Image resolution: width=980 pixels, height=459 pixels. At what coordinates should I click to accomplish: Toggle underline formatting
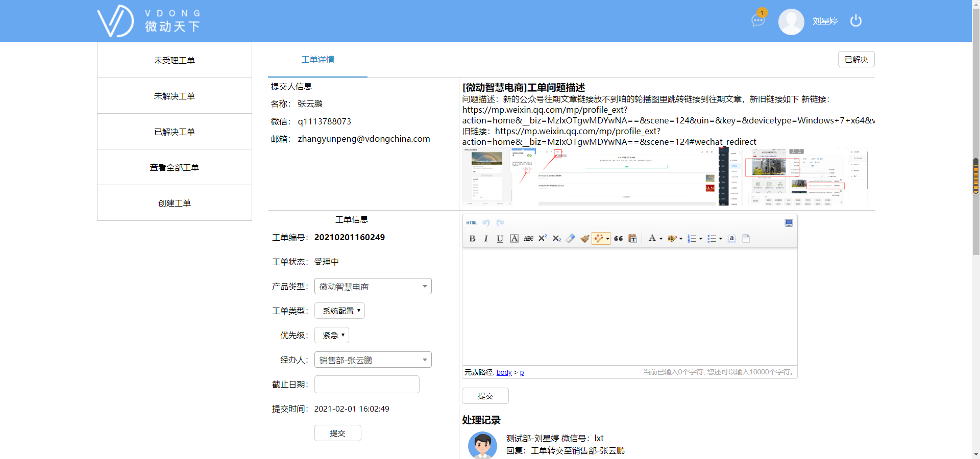tap(500, 238)
